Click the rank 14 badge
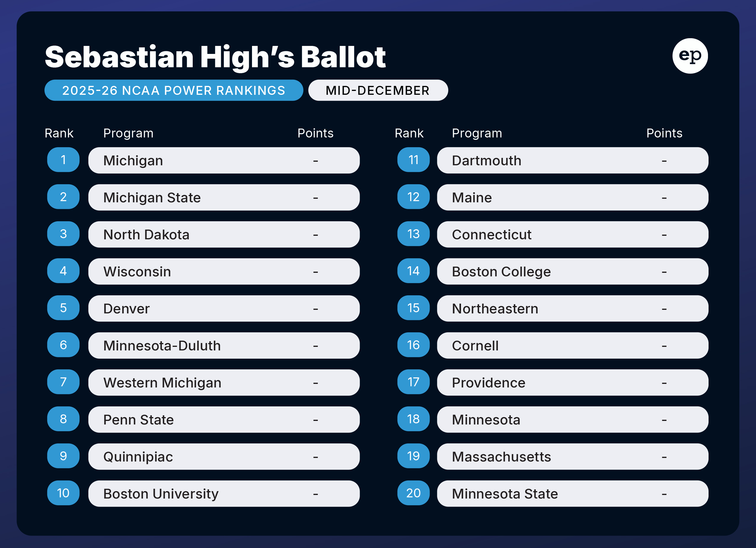This screenshot has height=548, width=756. tap(413, 271)
